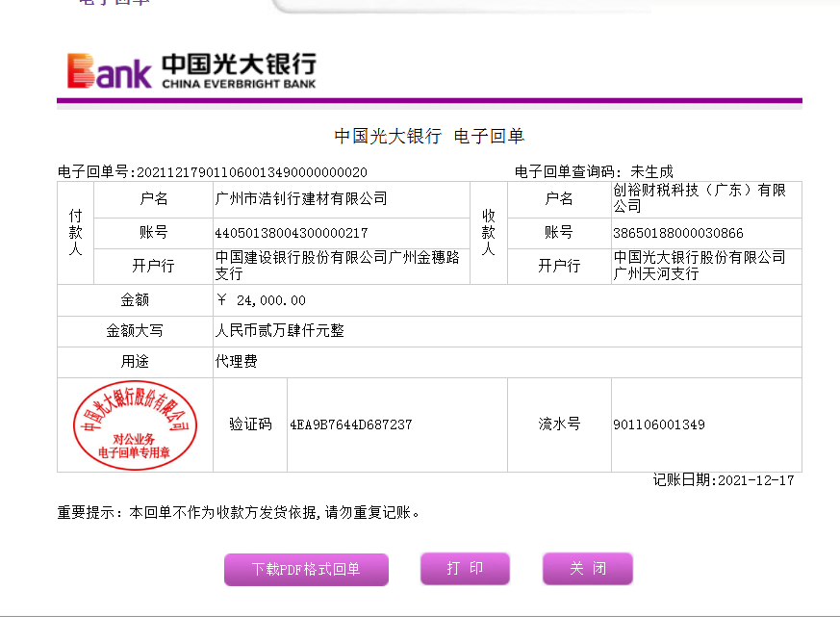
Task: Select verification code 4EA9B7644D687237
Action: [351, 424]
